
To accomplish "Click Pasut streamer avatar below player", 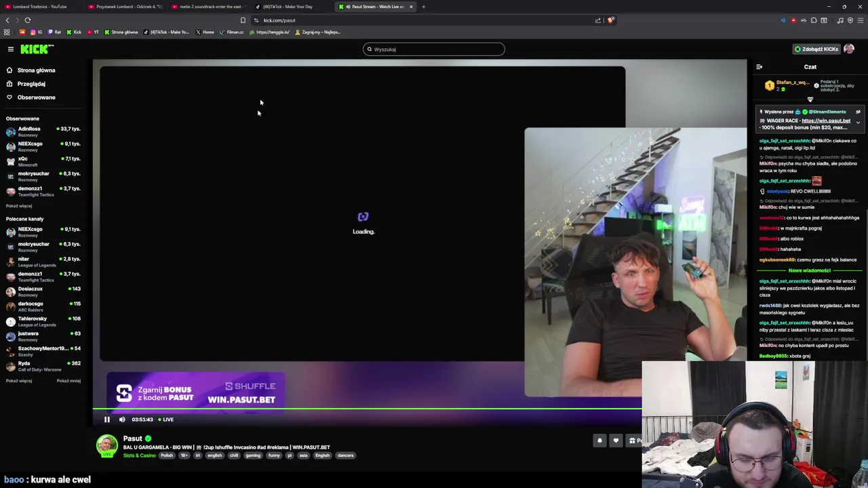I will 106,445.
